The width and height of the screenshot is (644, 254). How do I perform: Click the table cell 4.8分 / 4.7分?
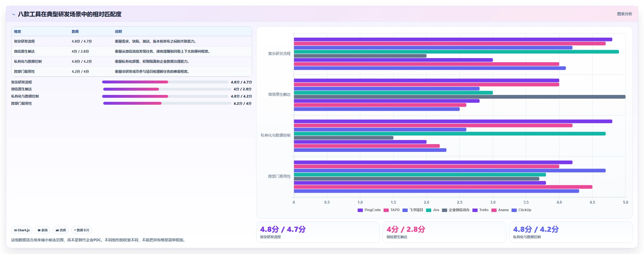tap(82, 41)
